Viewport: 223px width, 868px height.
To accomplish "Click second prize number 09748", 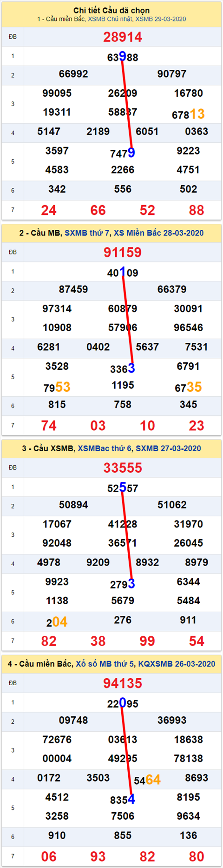I will tap(73, 720).
